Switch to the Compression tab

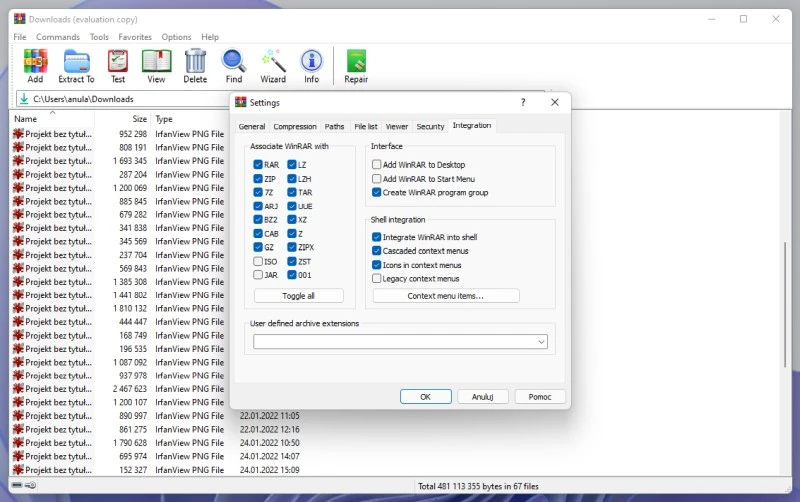click(x=295, y=127)
